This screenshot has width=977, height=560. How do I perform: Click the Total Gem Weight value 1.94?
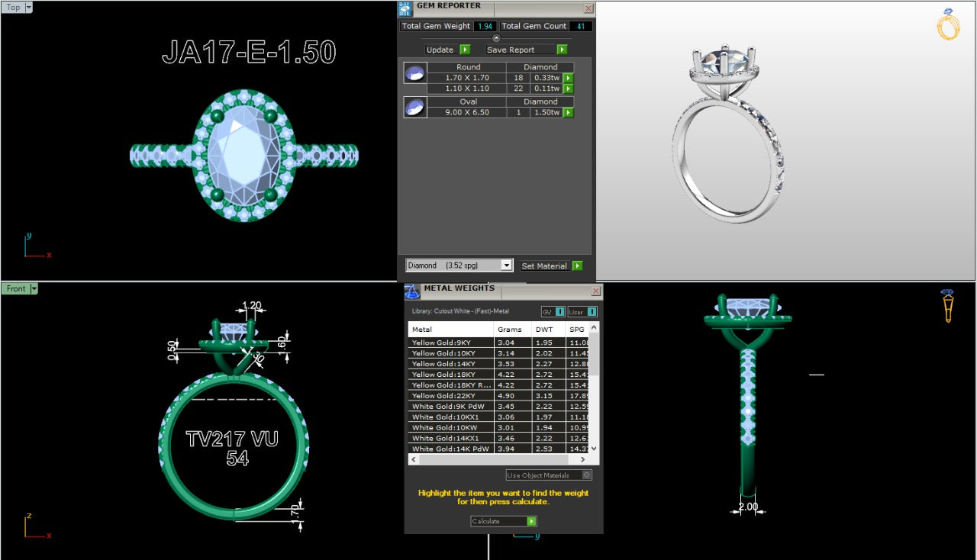[485, 26]
